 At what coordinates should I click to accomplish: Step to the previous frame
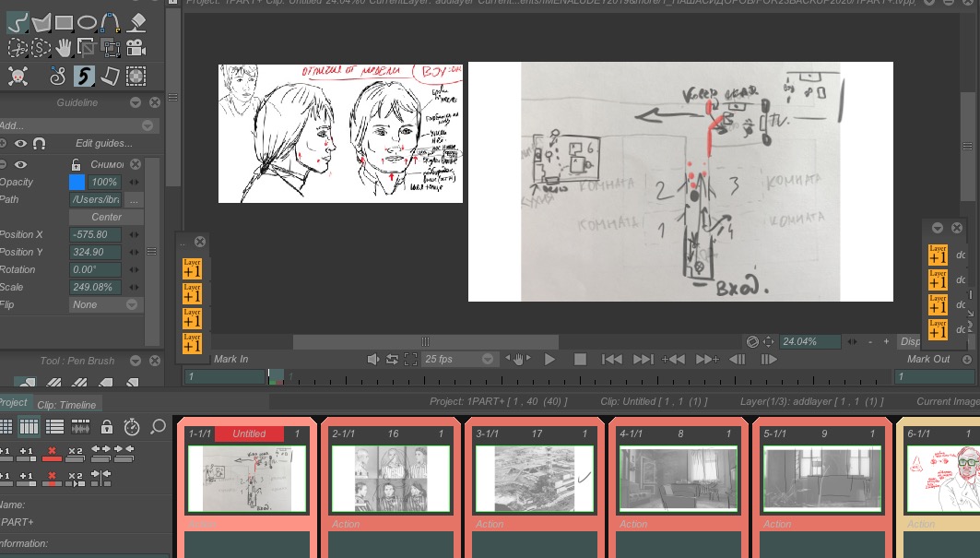pyautogui.click(x=738, y=359)
